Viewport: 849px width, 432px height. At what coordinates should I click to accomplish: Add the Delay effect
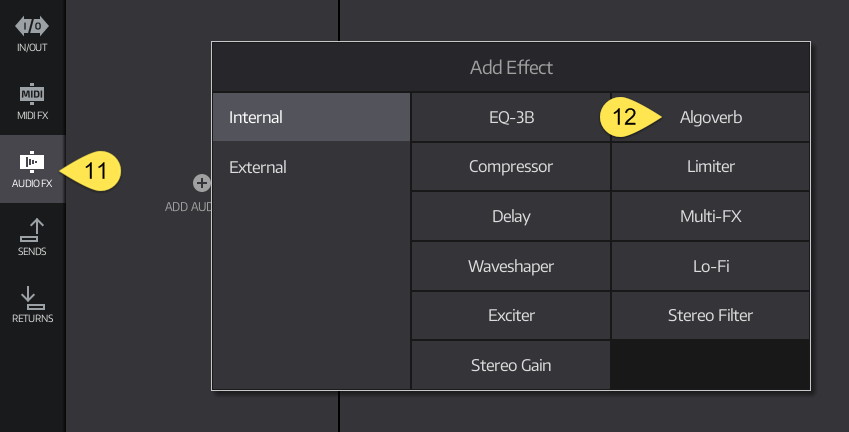point(511,216)
